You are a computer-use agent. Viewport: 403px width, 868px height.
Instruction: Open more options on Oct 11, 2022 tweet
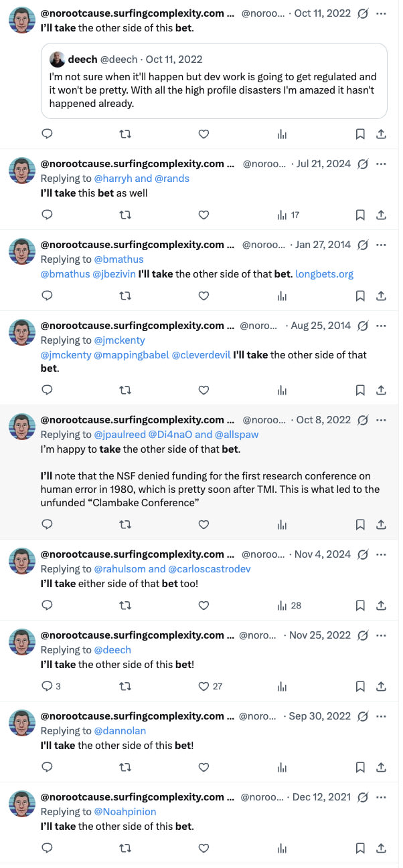tap(381, 13)
